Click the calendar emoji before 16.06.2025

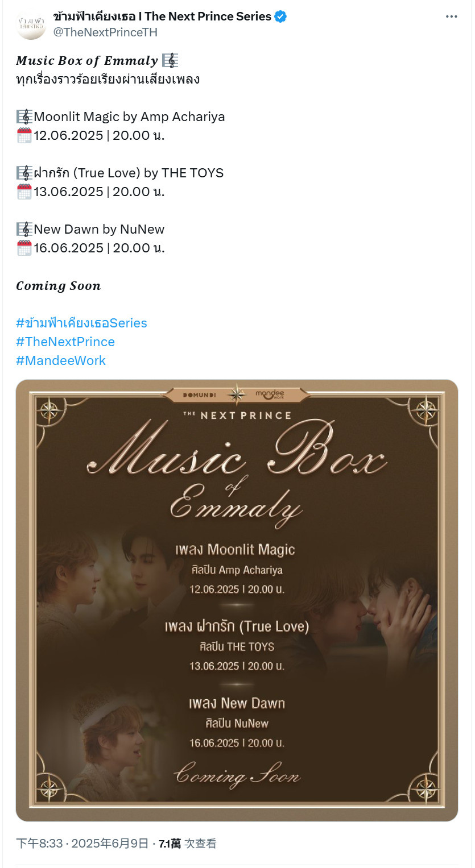pyautogui.click(x=24, y=248)
